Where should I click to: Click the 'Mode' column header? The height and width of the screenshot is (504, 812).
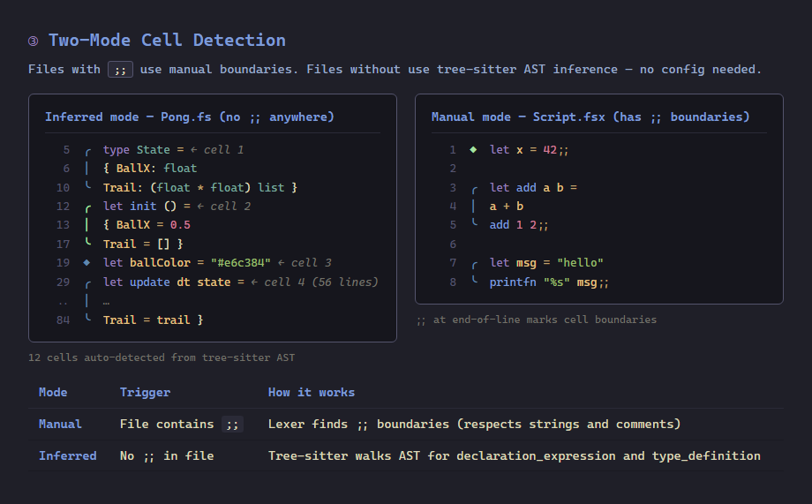coord(53,392)
